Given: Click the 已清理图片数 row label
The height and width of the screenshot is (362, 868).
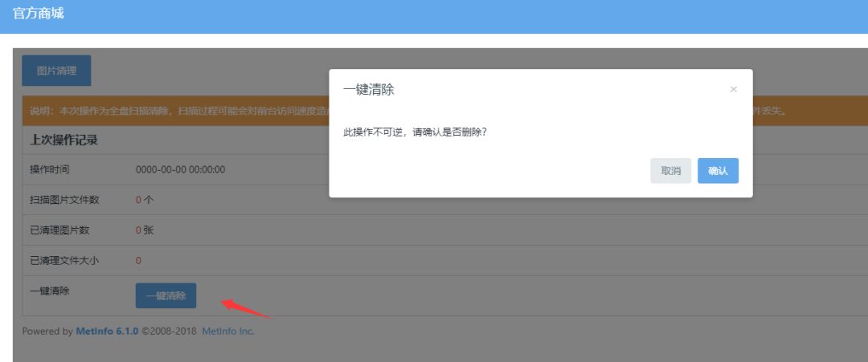Looking at the screenshot, I should (x=59, y=230).
